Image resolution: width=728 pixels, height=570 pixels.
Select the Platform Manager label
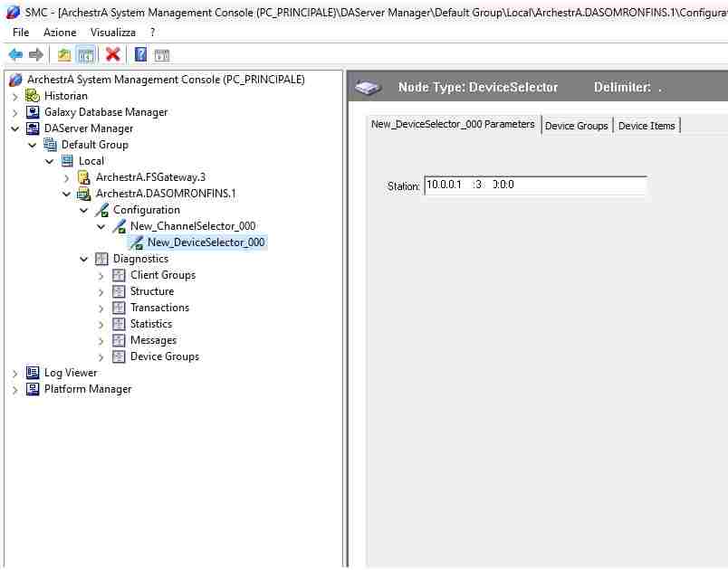pos(88,389)
